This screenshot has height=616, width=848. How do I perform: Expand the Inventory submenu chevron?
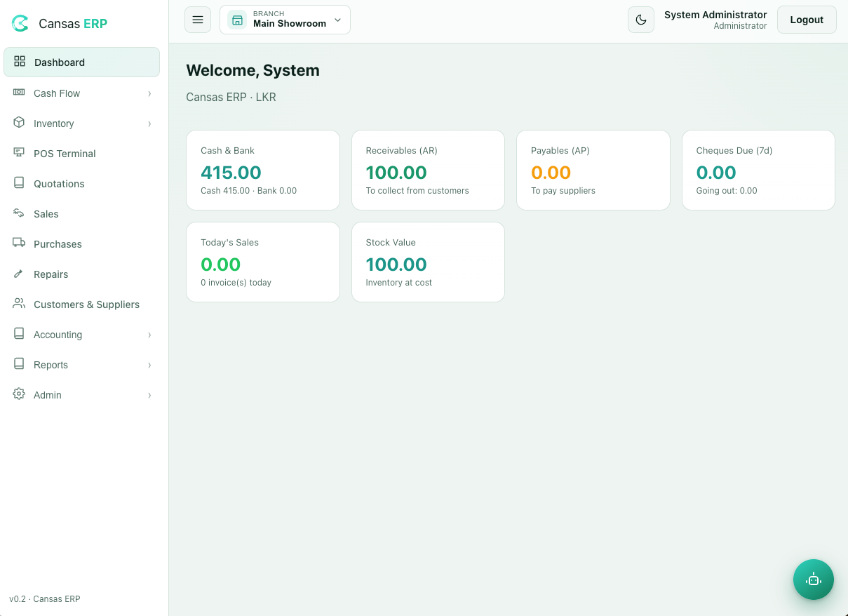coord(149,123)
